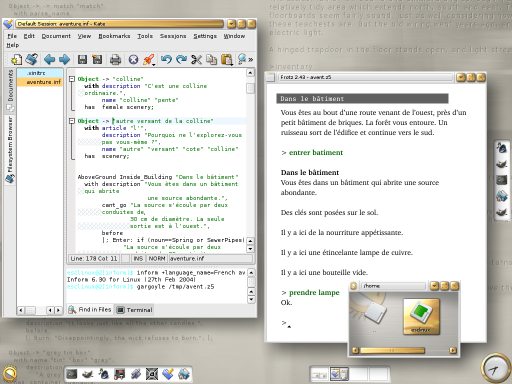Switch to the second virtual desktop in pager
This screenshot has width=512, height=384.
[339, 374]
